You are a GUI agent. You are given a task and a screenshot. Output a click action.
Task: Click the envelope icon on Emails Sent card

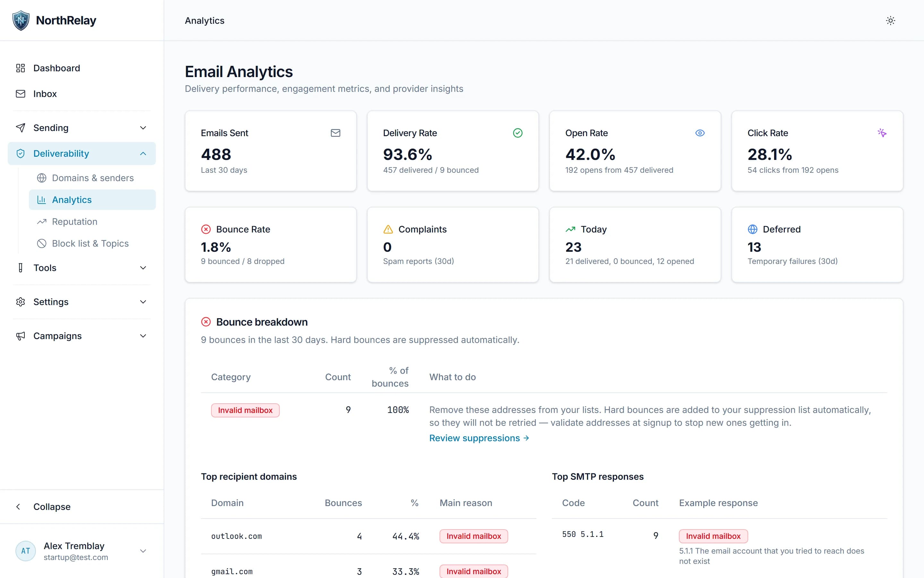coord(335,133)
